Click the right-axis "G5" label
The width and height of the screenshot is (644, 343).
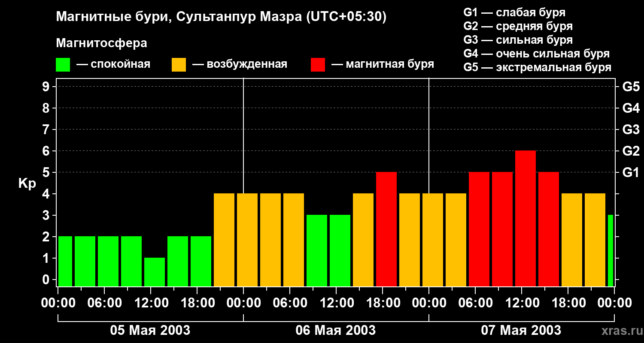coord(631,87)
